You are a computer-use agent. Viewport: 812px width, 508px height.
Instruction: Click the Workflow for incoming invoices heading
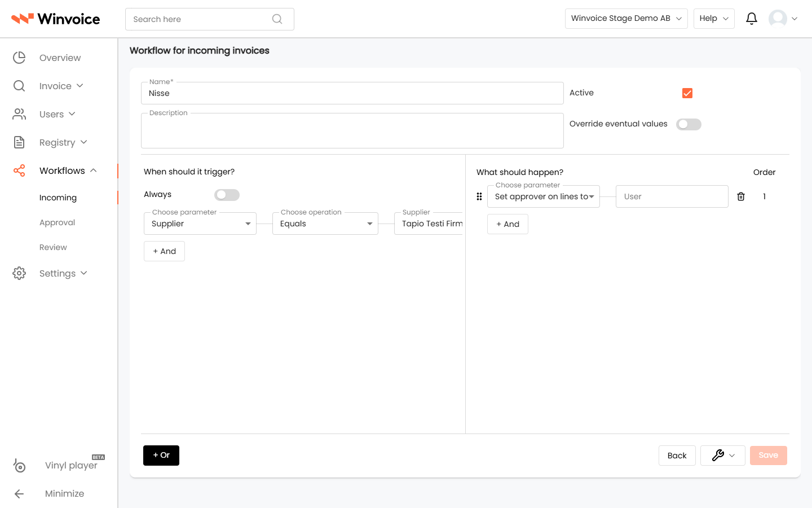200,51
